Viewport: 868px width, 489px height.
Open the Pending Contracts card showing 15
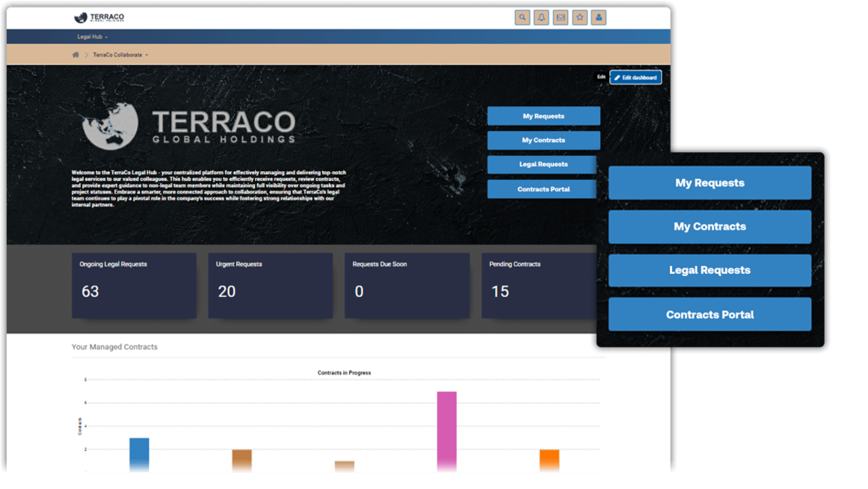pyautogui.click(x=539, y=286)
